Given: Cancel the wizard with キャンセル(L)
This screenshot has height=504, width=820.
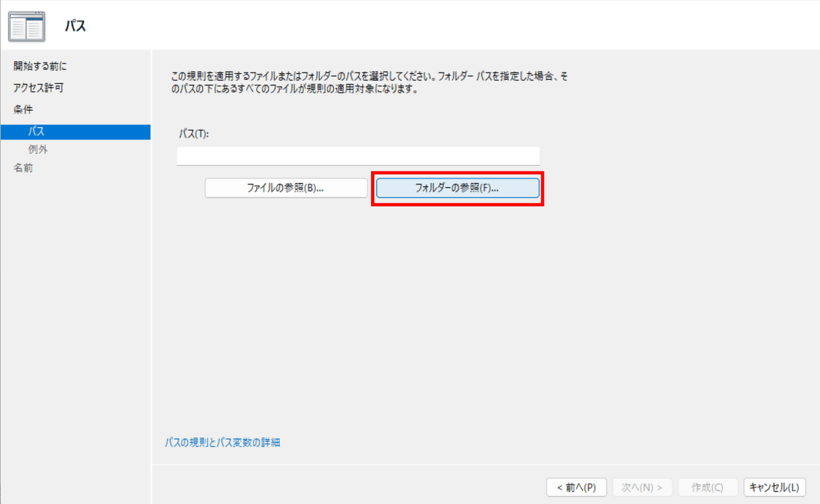Looking at the screenshot, I should pos(774,487).
